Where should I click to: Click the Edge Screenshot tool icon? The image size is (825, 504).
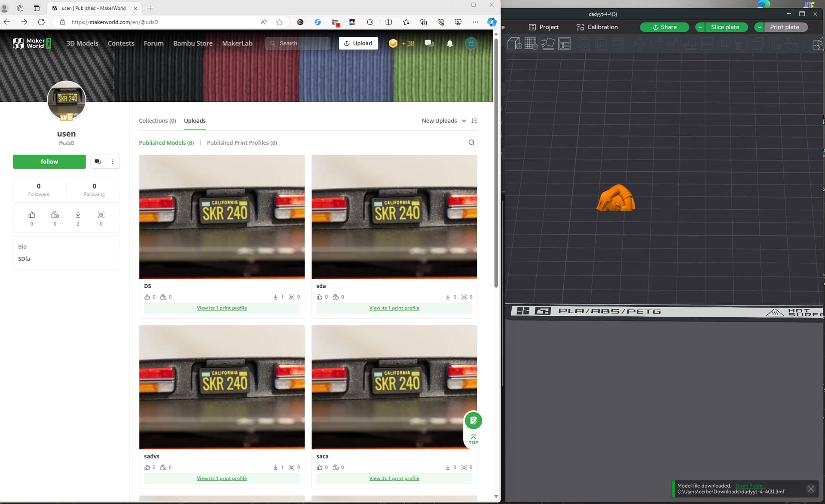(458, 22)
